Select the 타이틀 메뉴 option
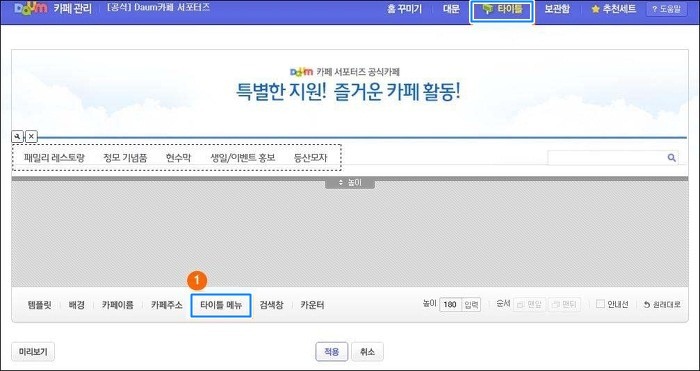Screen dimensions: 700x371 [221, 305]
